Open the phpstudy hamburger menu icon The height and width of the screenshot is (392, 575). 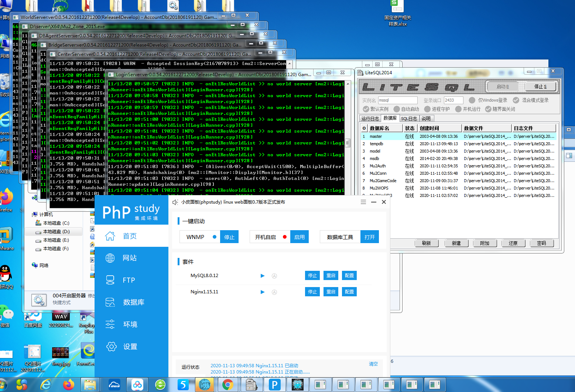click(x=363, y=202)
